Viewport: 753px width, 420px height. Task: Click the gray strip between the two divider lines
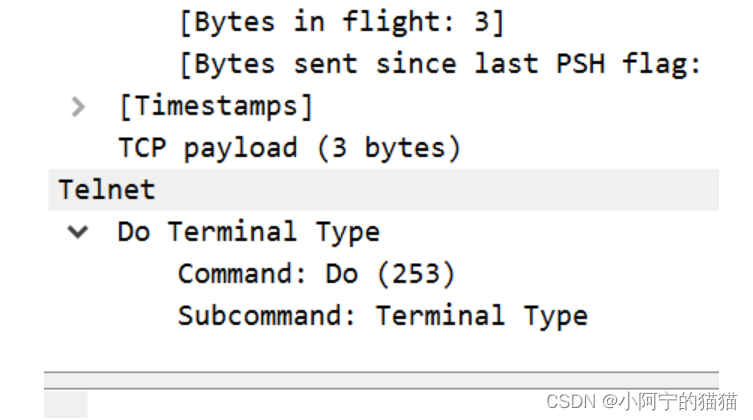[381, 380]
